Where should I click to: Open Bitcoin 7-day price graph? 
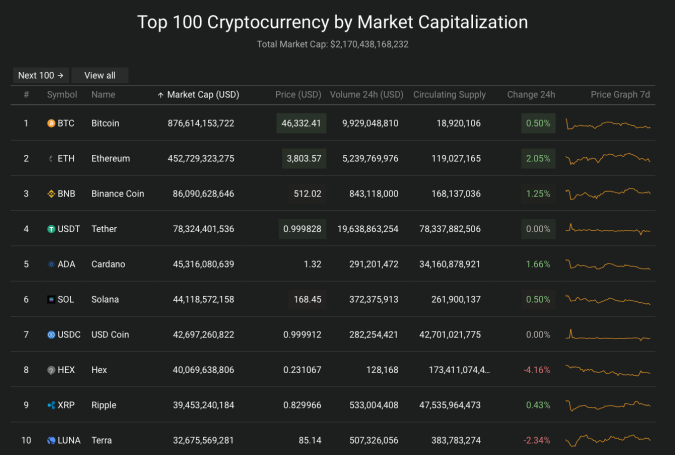click(x=608, y=124)
